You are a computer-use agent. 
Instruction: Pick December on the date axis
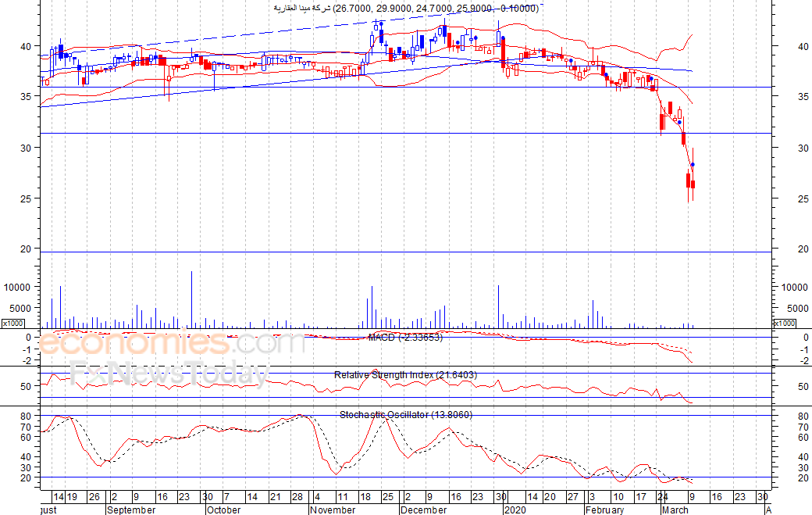pos(425,510)
